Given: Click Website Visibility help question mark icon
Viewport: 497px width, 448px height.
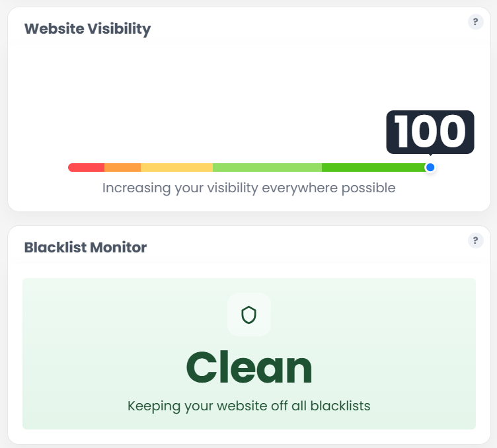Looking at the screenshot, I should [x=475, y=22].
